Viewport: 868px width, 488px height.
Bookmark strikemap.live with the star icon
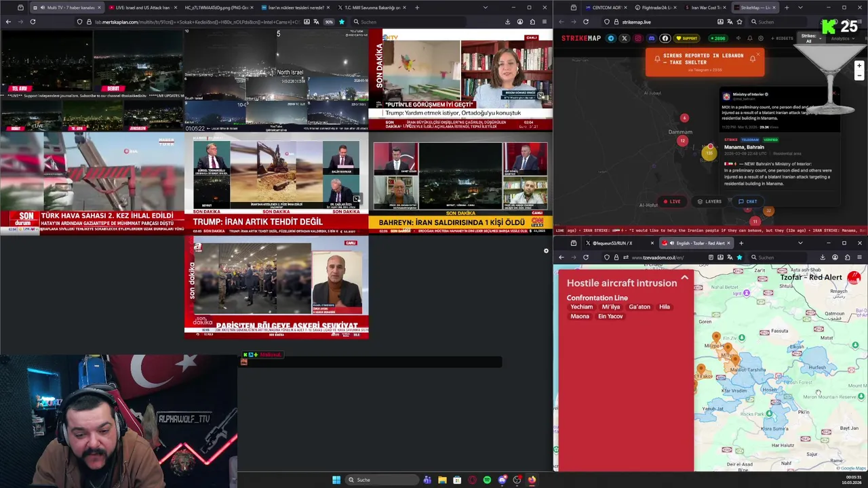click(x=739, y=22)
